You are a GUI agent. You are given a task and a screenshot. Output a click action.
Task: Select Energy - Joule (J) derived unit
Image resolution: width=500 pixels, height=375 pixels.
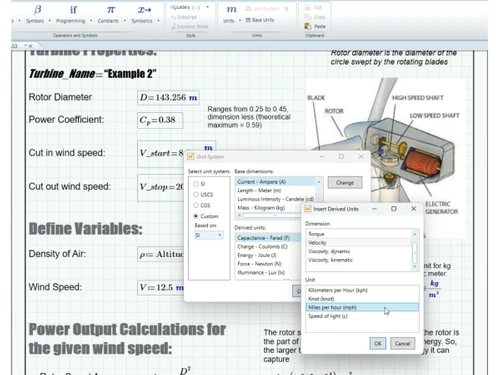[x=269, y=255]
